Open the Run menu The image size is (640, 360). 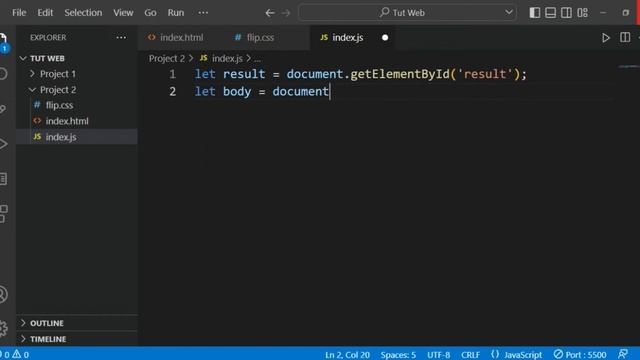[x=176, y=13]
